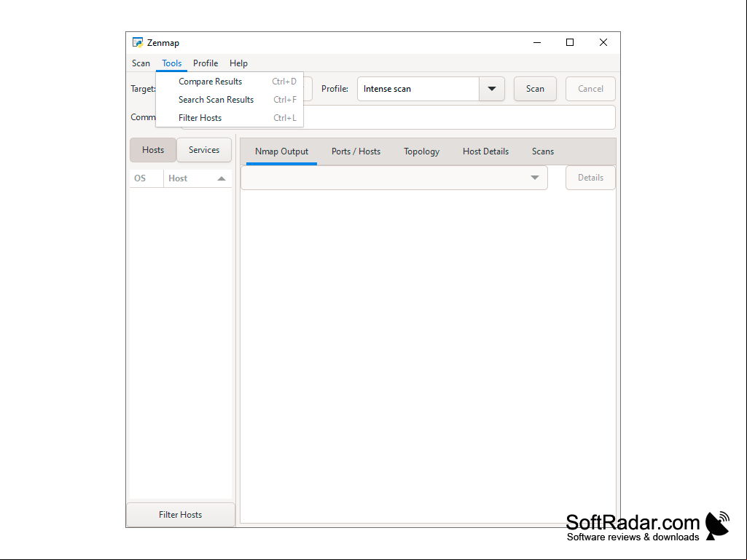Close the Zenmap window

click(603, 42)
